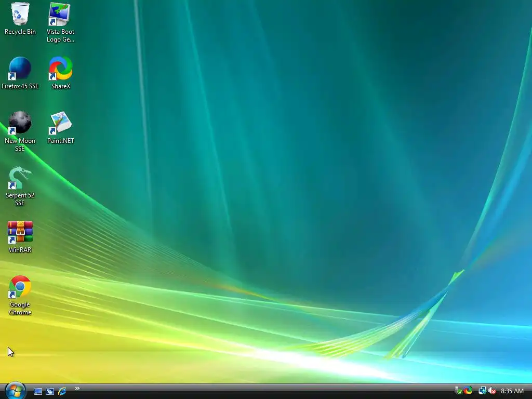Viewport: 532px width, 399px height.
Task: Click Show Desktop in Quick Launch
Action: (x=37, y=391)
